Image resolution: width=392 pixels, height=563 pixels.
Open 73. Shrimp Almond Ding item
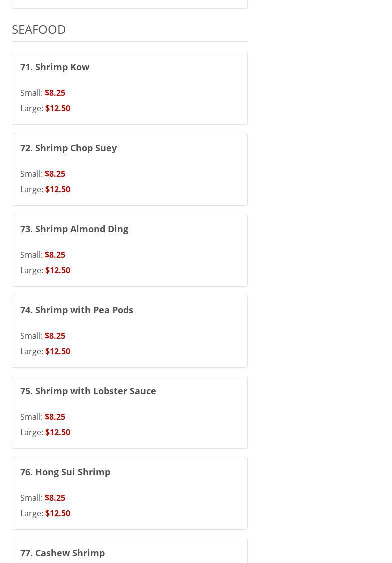click(x=74, y=229)
